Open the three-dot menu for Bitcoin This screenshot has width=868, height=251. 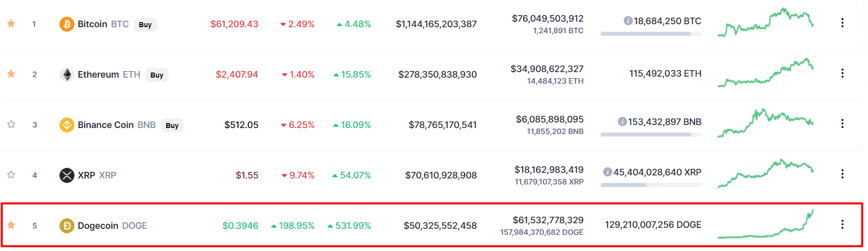point(842,23)
